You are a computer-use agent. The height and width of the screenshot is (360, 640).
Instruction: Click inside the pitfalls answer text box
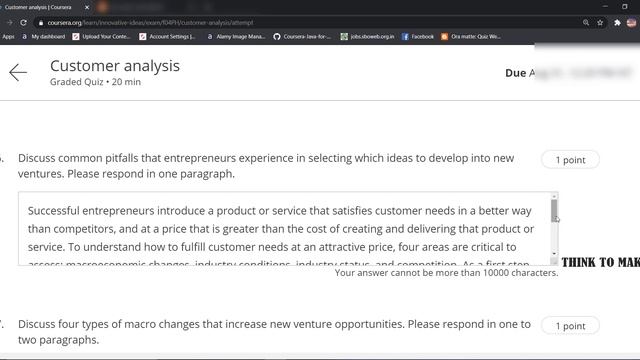pyautogui.click(x=284, y=229)
